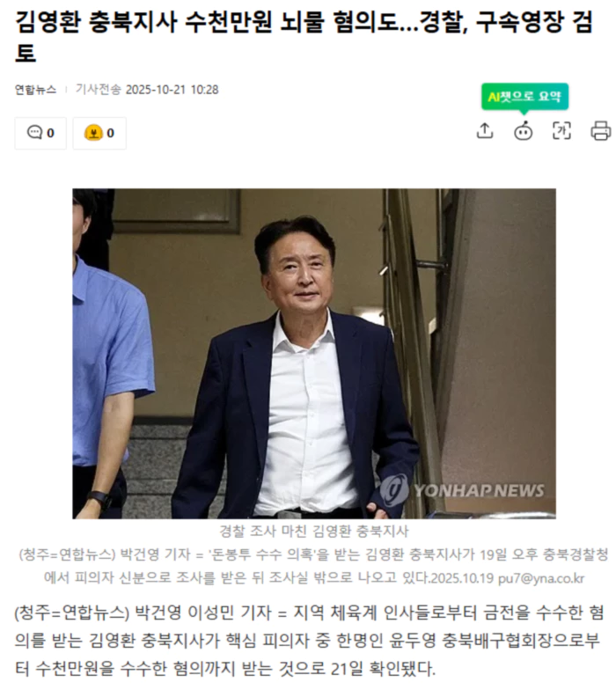Click the share upload icon
The height and width of the screenshot is (697, 616).
click(485, 131)
